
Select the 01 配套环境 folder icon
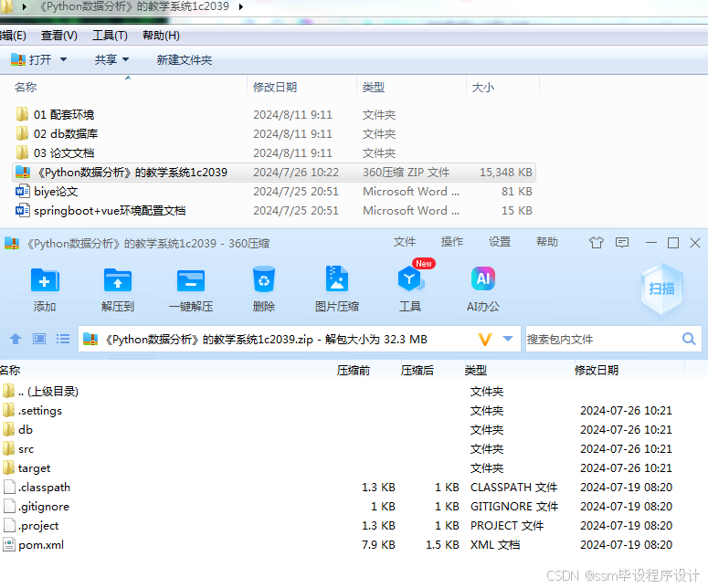(22, 115)
